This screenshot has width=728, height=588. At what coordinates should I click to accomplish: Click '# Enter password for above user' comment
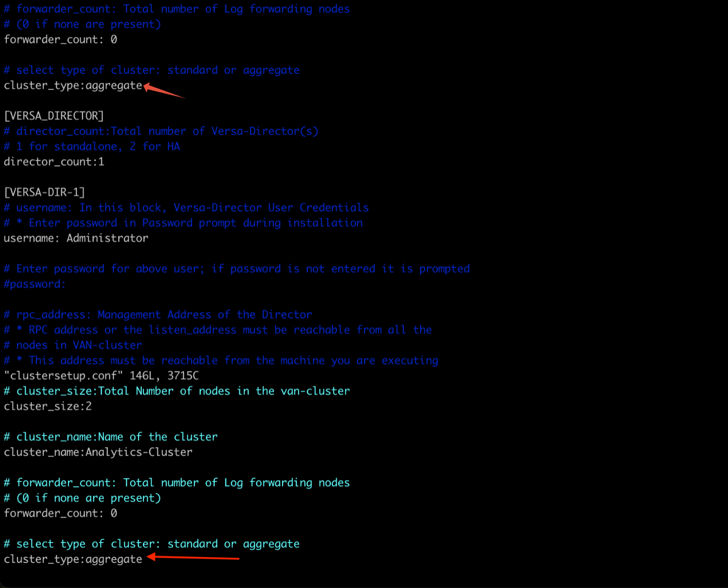237,269
